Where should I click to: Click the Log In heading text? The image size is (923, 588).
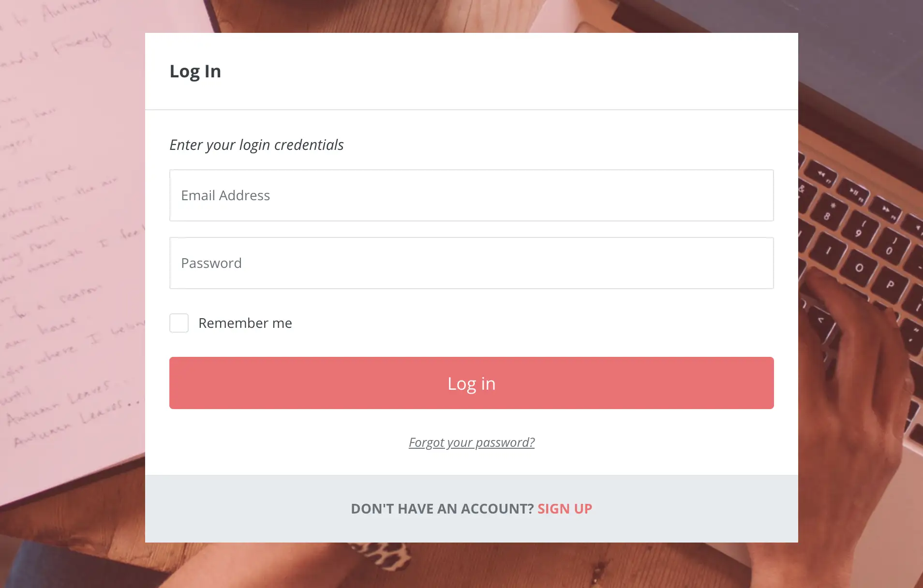195,71
